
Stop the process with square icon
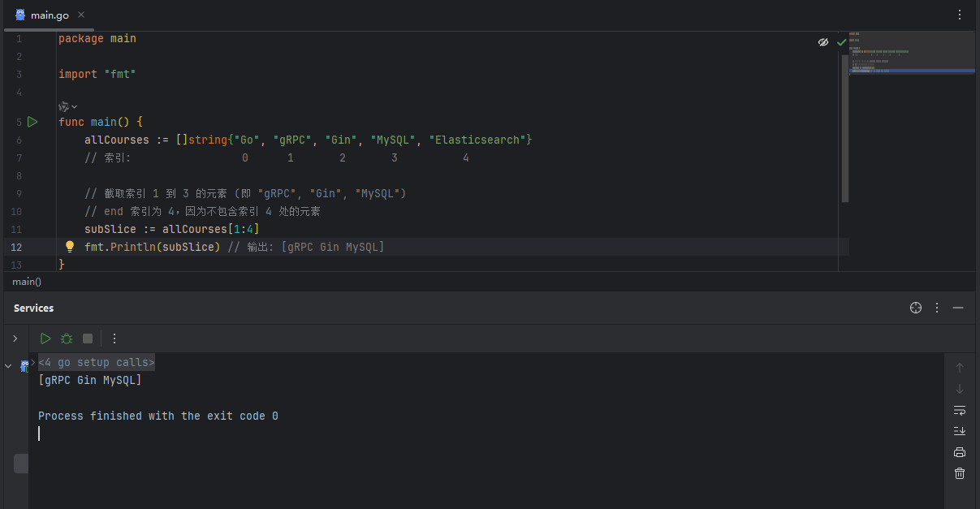tap(88, 339)
